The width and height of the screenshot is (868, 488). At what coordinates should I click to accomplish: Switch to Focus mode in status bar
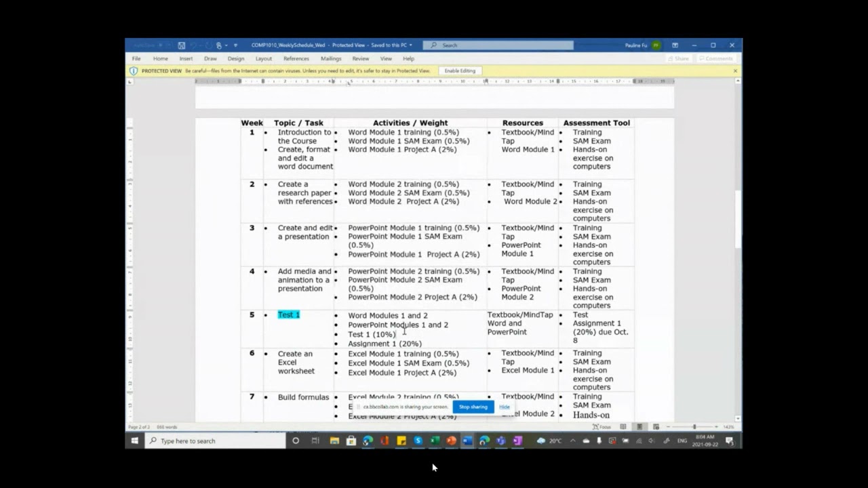pos(601,427)
